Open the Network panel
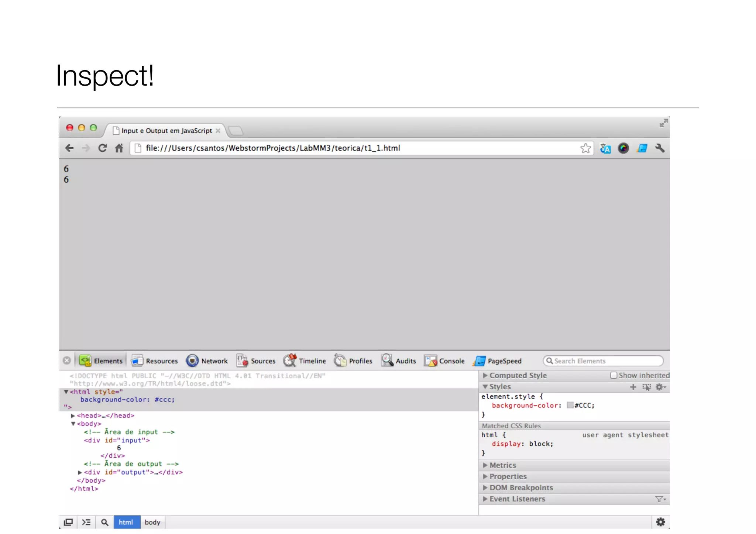Screen dimensions: 756x534 point(207,361)
